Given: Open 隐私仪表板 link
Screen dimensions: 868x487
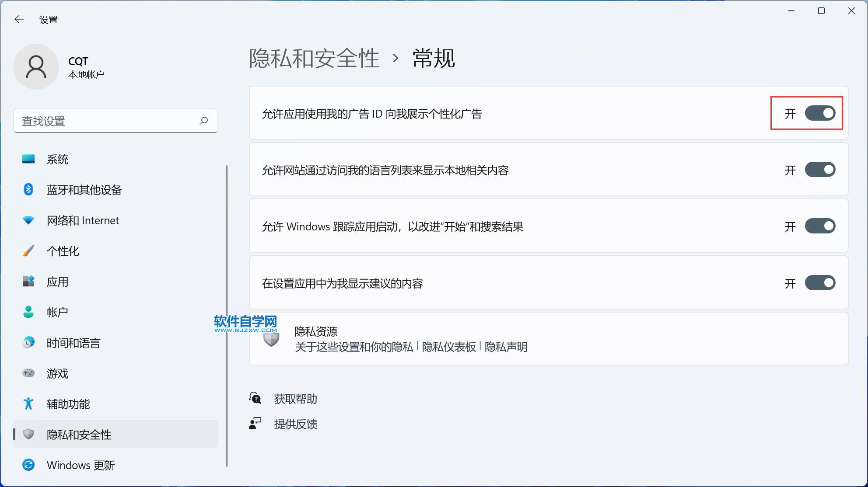Looking at the screenshot, I should [x=449, y=347].
